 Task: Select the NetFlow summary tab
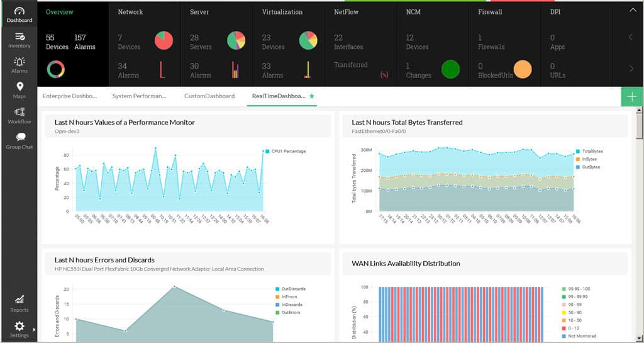347,12
